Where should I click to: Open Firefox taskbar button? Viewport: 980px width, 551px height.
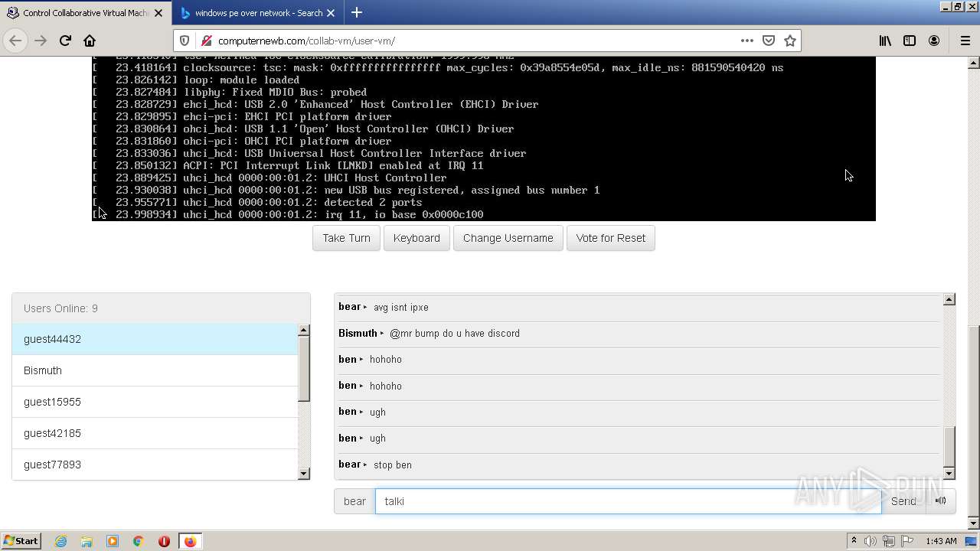click(190, 541)
